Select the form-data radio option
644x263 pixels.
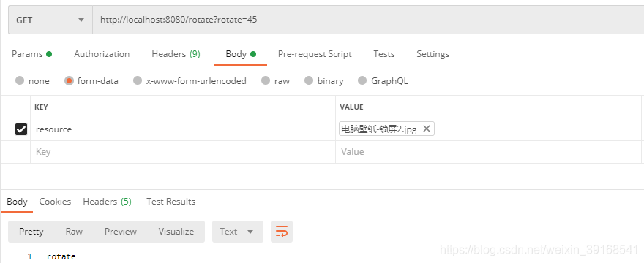coord(91,81)
